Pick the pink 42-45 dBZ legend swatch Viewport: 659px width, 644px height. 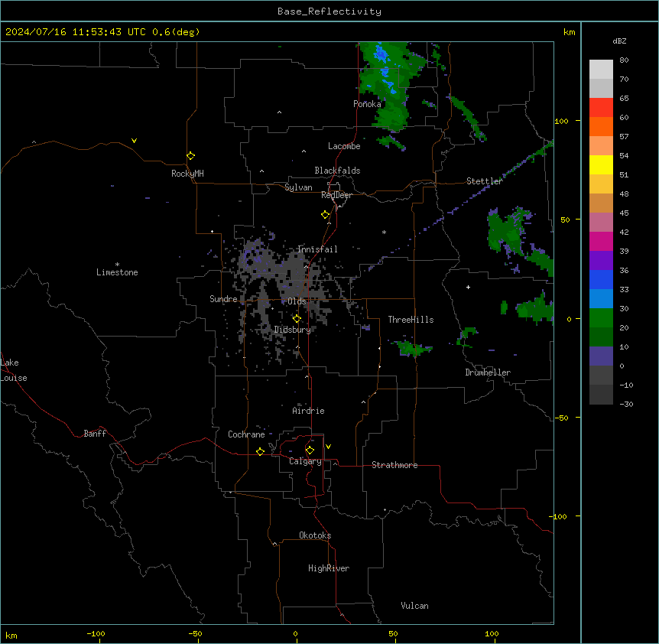(601, 223)
